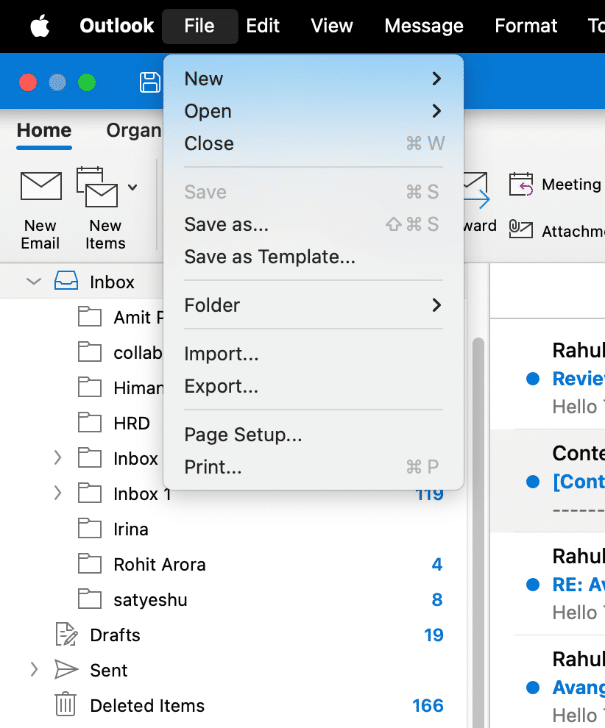Click the Apple logo menu
This screenshot has height=728, width=605.
click(40, 26)
